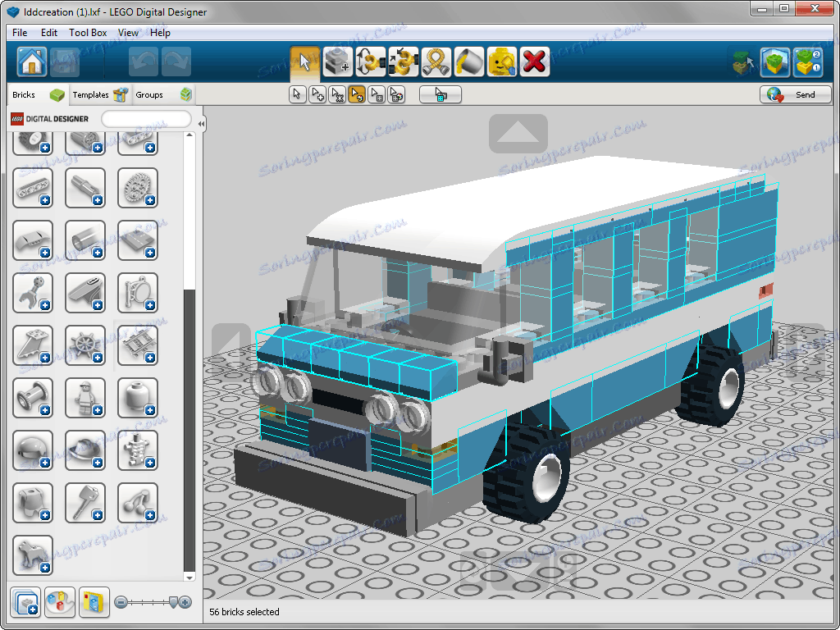Click the expand all brick categories button
Viewport: 840px width, 630px height.
tap(25, 602)
